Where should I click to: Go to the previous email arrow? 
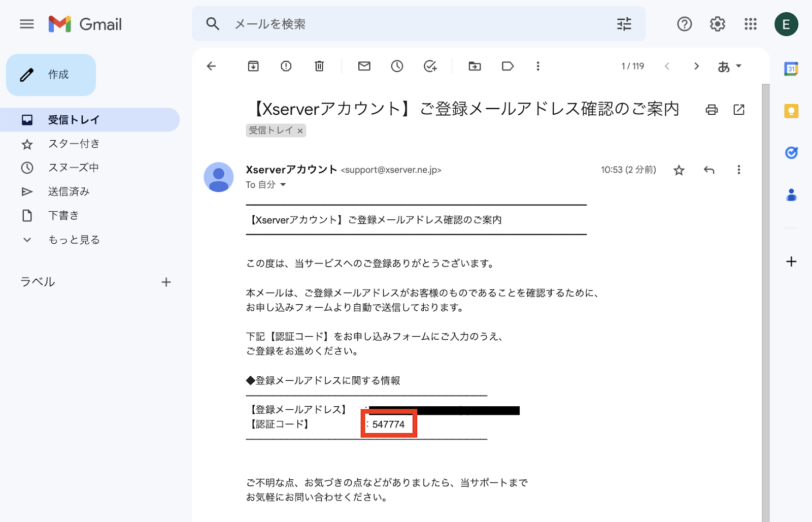[667, 66]
